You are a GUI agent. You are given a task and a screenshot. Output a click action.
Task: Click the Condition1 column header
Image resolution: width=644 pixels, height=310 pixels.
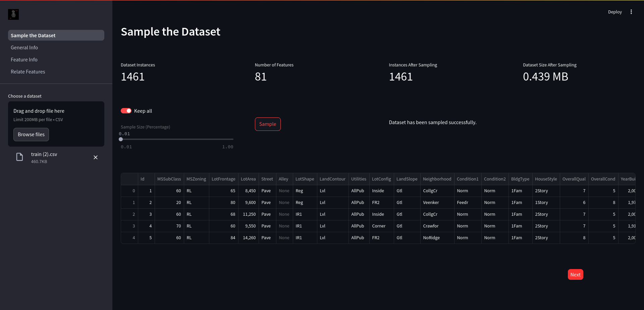click(x=468, y=179)
